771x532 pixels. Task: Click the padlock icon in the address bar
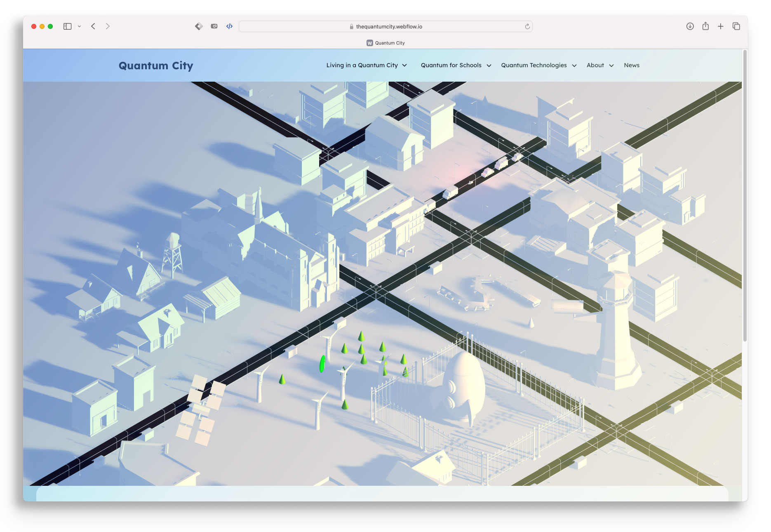(x=351, y=26)
